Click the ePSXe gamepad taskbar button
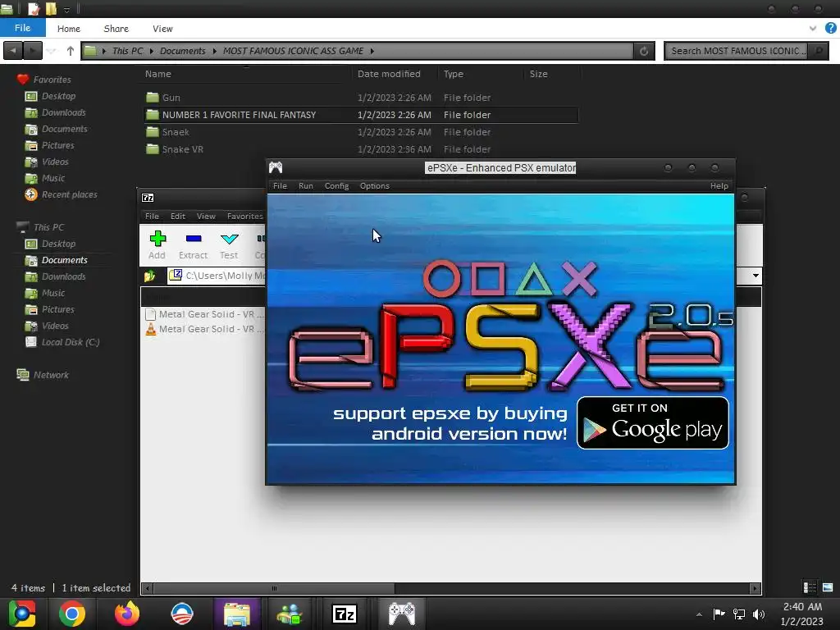Viewport: 840px width, 630px height. coord(401,614)
